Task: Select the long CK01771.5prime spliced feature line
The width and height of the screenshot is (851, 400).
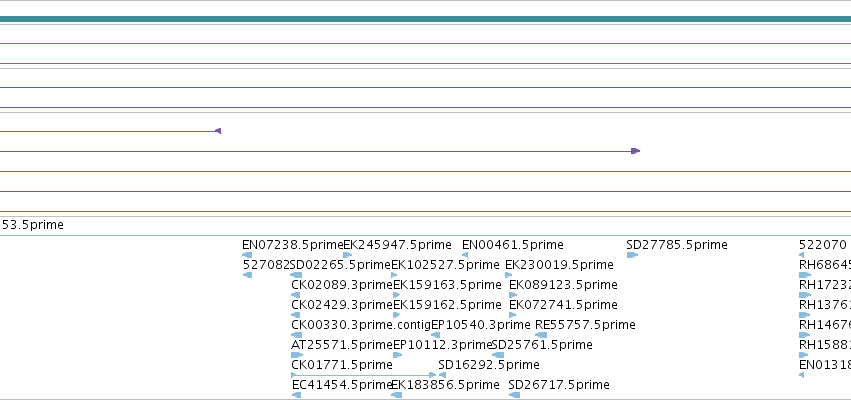Action: tap(364, 375)
